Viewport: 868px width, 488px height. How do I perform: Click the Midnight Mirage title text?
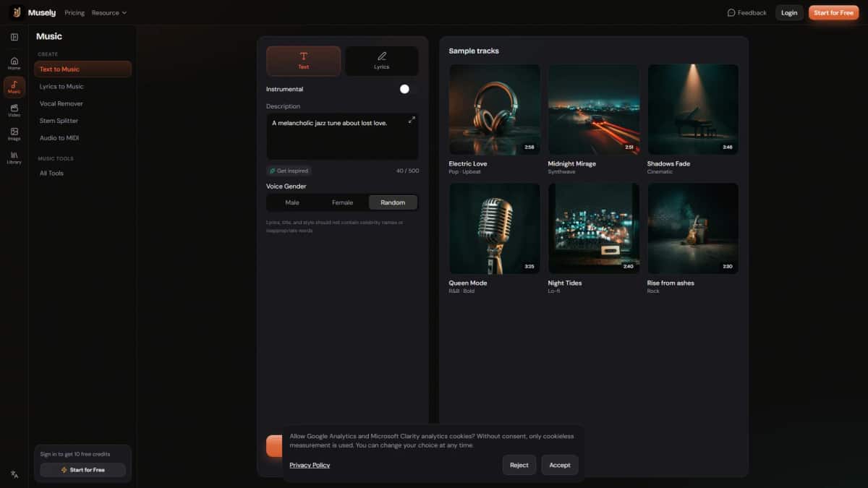[x=573, y=163]
